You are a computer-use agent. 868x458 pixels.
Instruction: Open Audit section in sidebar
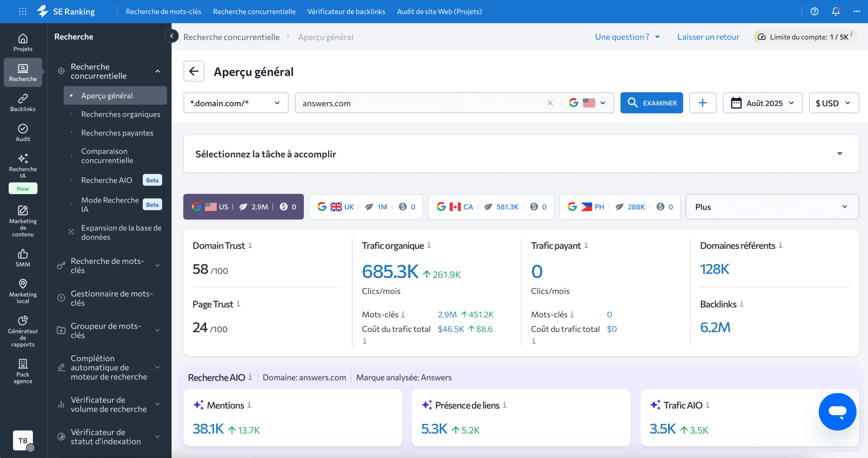(x=23, y=133)
